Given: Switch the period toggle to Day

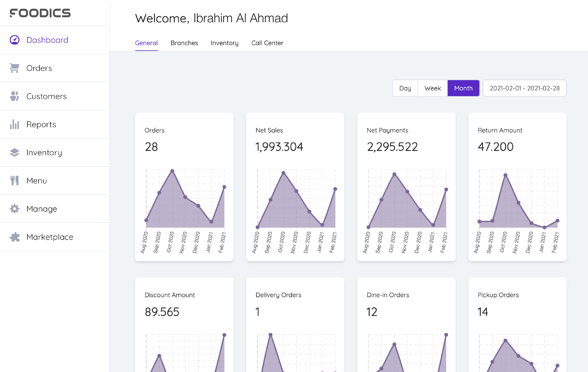Looking at the screenshot, I should coord(405,88).
